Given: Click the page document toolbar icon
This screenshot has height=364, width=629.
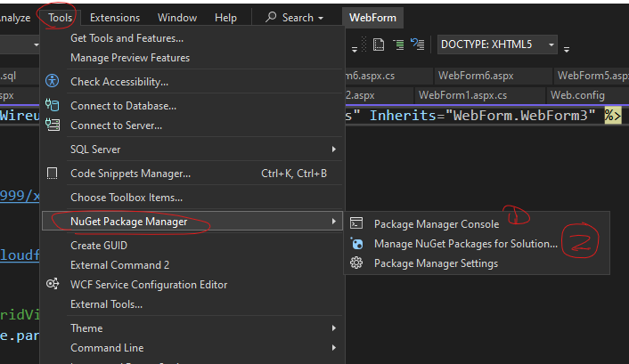Looking at the screenshot, I should pos(379,44).
